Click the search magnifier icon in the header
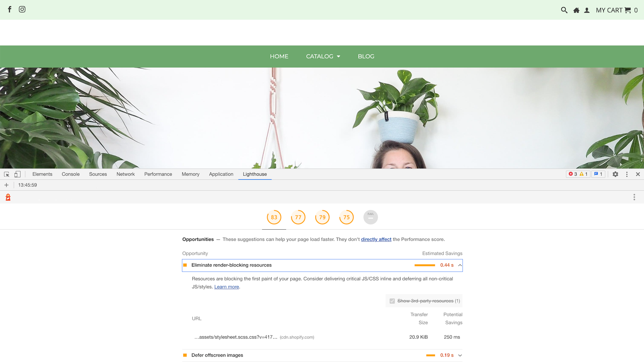The image size is (644, 362). tap(564, 10)
